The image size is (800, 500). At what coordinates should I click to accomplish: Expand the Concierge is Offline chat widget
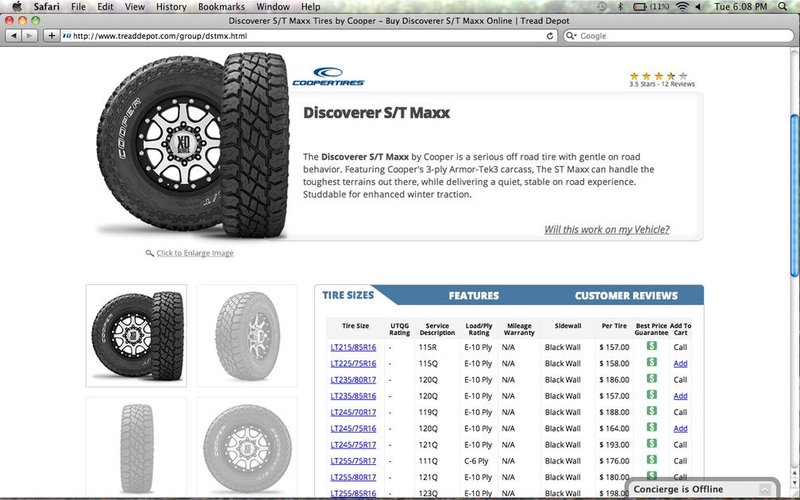[764, 489]
